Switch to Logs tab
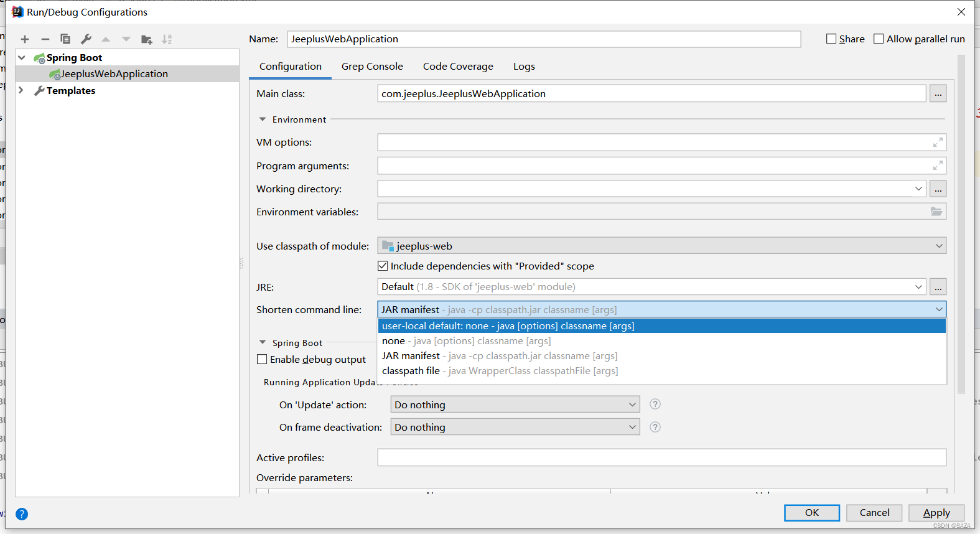 point(524,67)
